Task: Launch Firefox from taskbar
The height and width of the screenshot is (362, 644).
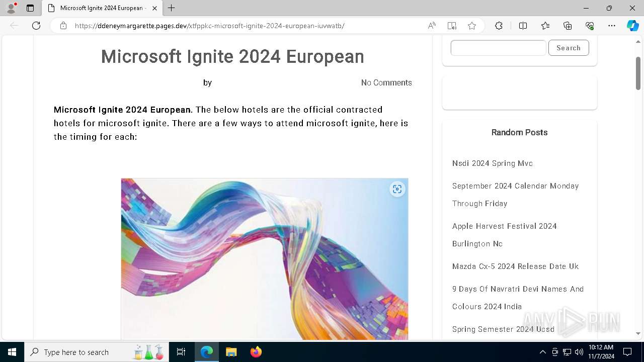Action: click(x=256, y=352)
